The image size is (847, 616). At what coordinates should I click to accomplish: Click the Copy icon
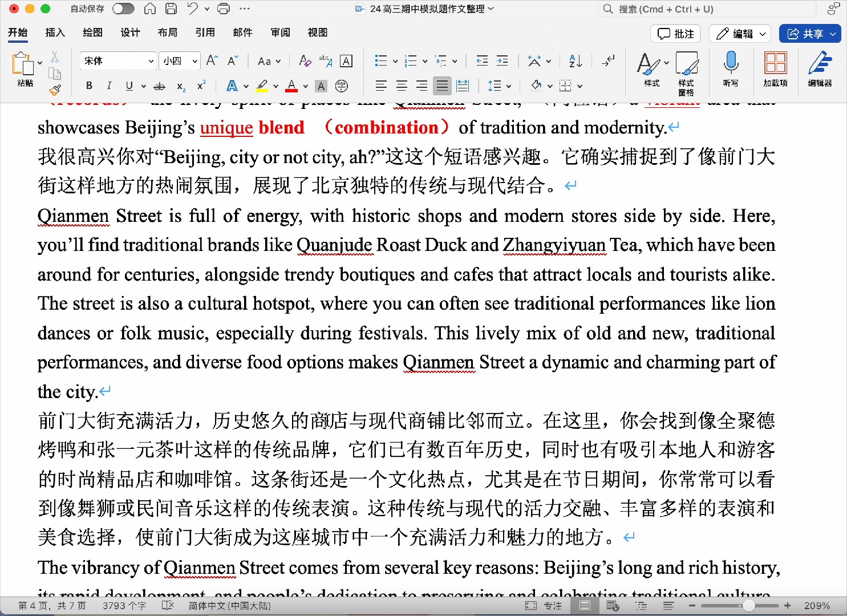[55, 74]
